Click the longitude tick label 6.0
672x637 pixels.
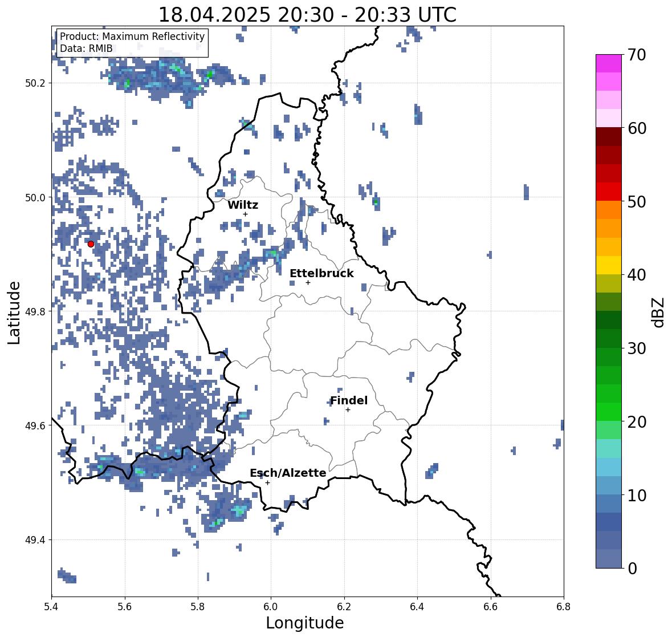(271, 606)
